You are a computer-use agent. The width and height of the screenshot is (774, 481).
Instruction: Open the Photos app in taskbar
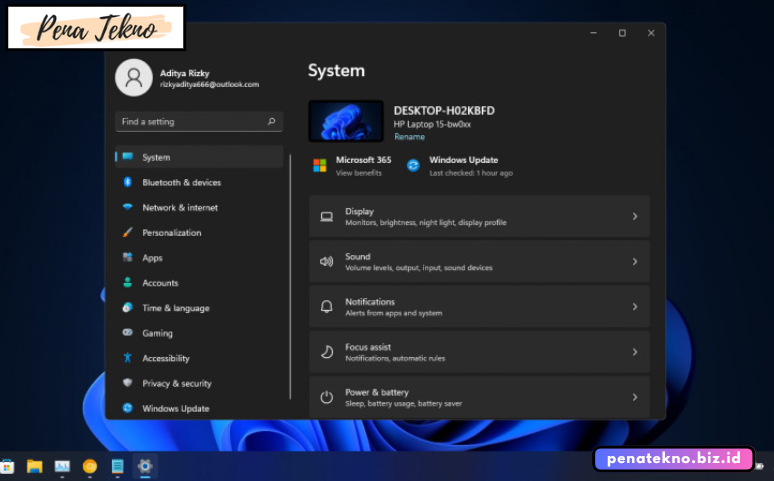pos(62,466)
